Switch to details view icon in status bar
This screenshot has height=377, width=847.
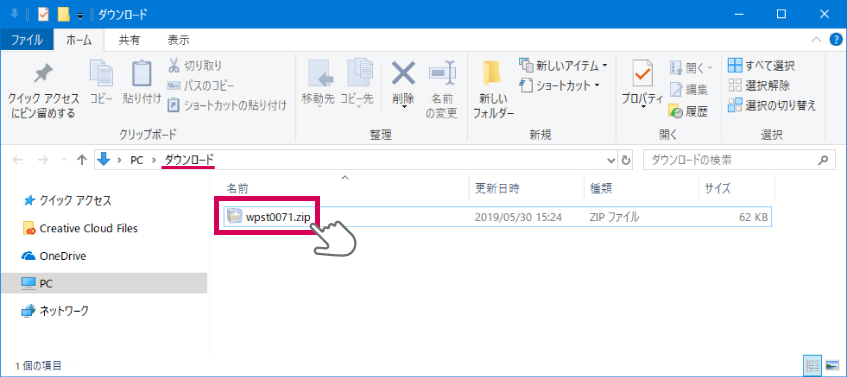[x=813, y=365]
